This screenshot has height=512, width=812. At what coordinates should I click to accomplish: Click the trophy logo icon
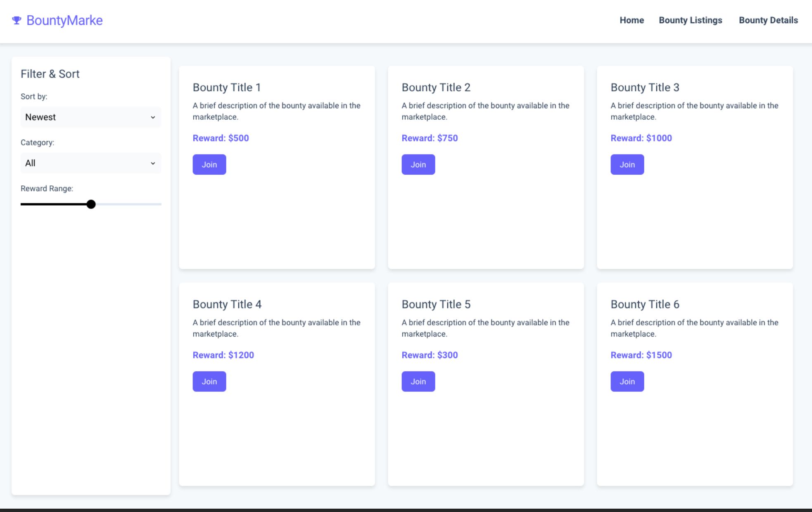coord(17,20)
